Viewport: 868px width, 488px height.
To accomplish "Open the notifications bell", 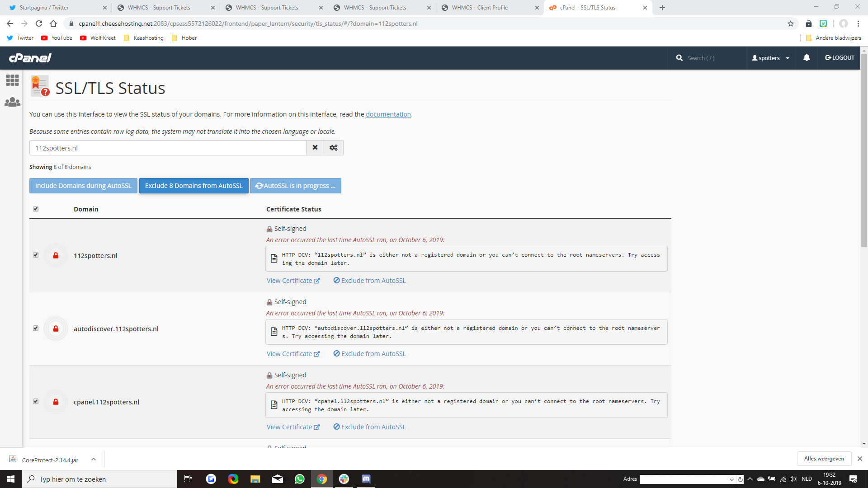I will [x=807, y=58].
